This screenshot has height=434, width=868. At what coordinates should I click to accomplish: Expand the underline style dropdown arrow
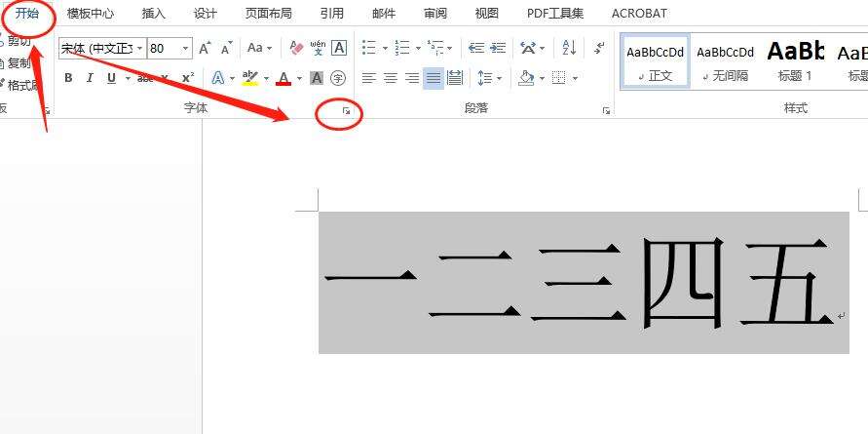click(128, 78)
